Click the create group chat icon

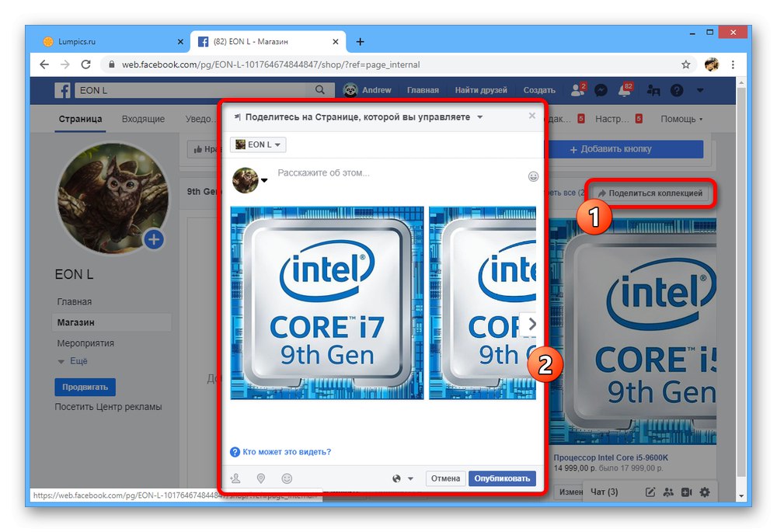click(x=668, y=492)
